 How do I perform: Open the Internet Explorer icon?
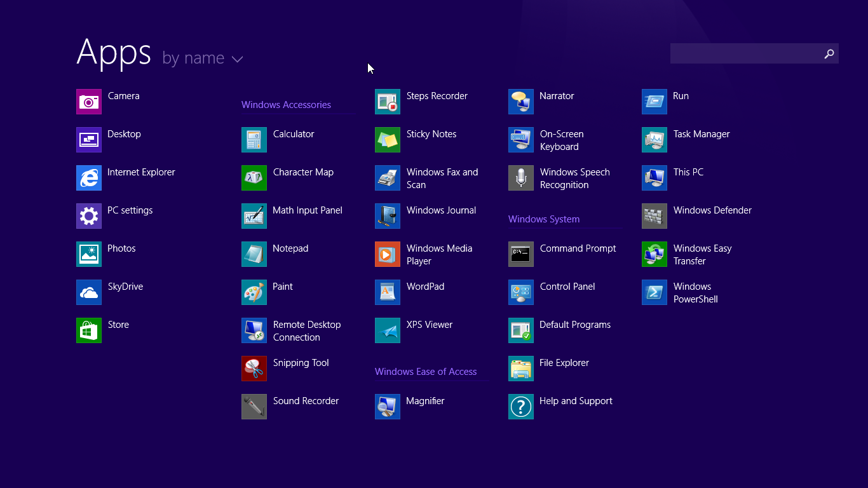[x=89, y=178]
